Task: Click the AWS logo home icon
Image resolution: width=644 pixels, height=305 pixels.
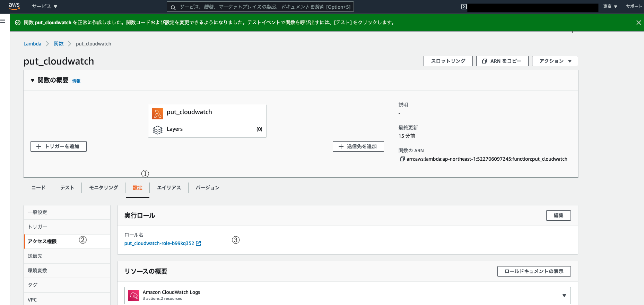Action: (x=14, y=6)
